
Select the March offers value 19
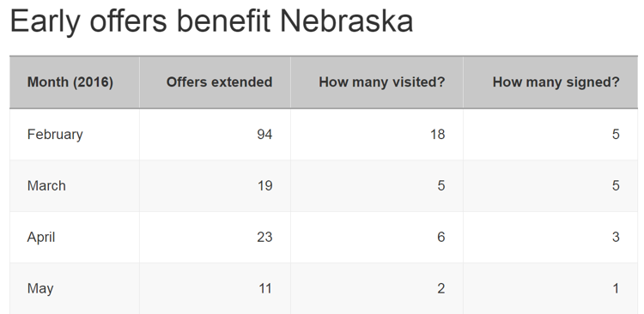(265, 186)
